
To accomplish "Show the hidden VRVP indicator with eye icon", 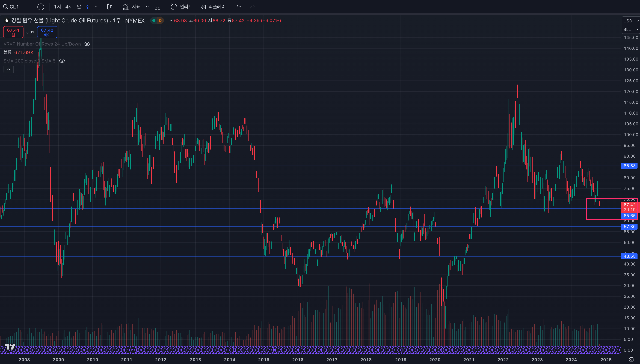I will (x=87, y=44).
